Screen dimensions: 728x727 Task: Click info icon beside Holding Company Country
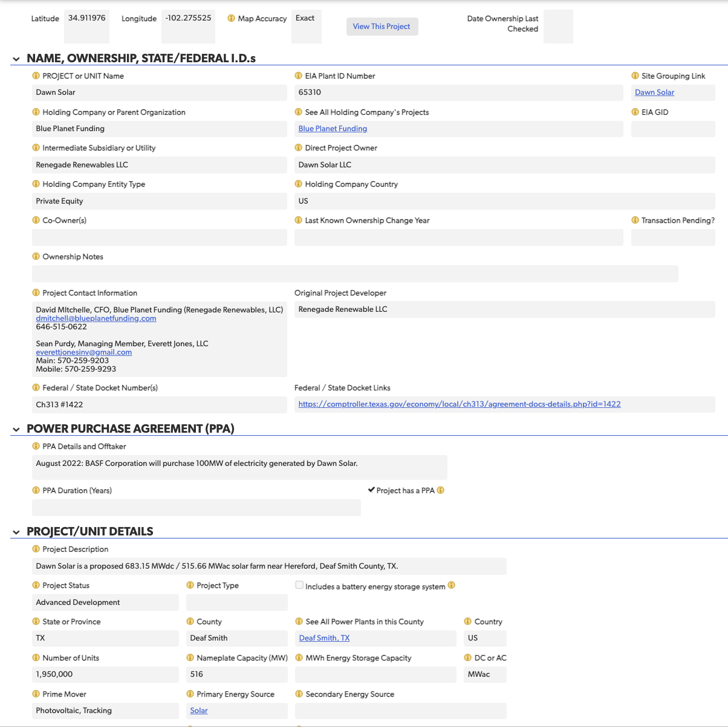coord(298,184)
